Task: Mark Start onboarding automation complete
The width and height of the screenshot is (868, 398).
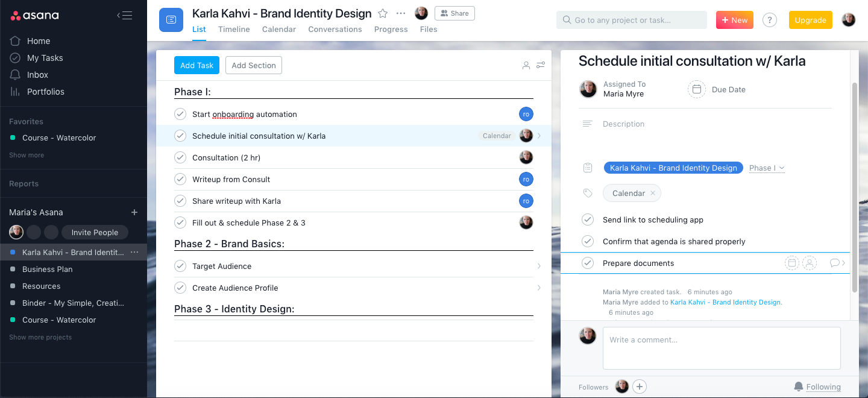Action: (180, 114)
